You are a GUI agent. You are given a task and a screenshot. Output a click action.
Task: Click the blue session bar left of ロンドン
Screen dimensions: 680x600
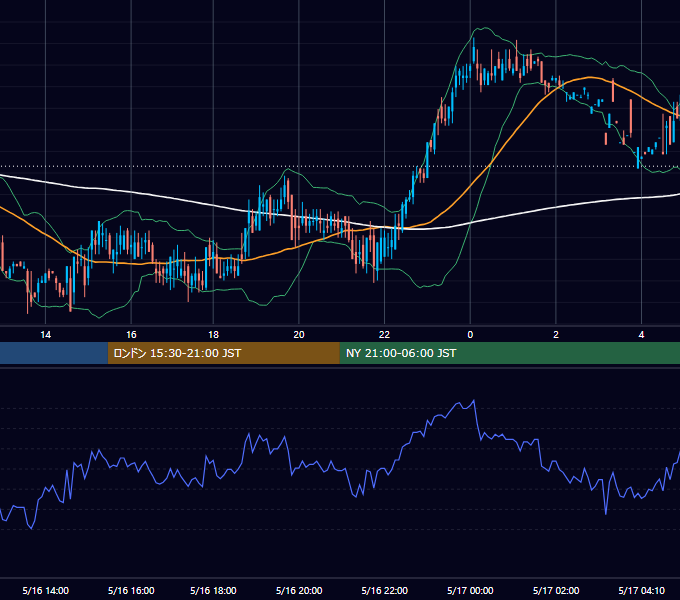coord(54,353)
